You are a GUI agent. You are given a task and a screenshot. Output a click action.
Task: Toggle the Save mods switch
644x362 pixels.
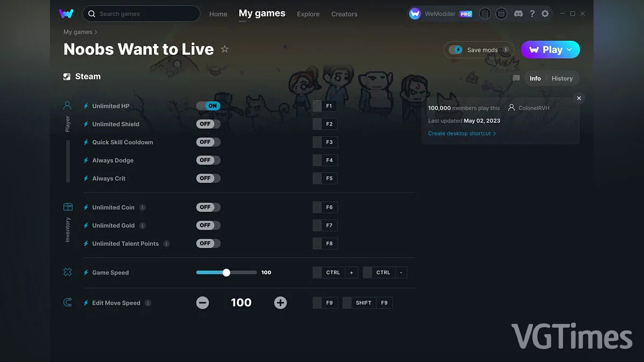coord(456,50)
